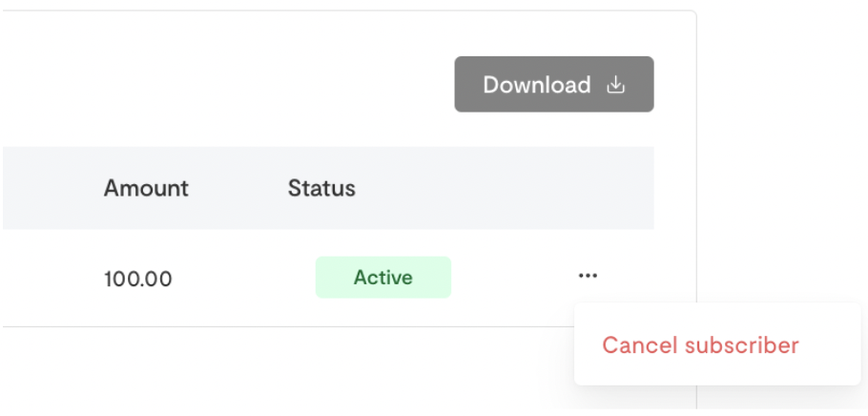The image size is (868, 416).
Task: Click empty header space left of Amount
Action: [x=52, y=188]
